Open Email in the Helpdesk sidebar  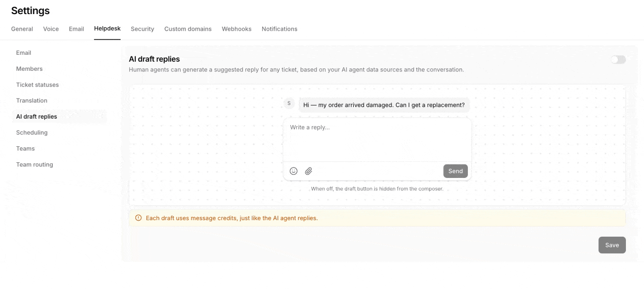[59, 53]
